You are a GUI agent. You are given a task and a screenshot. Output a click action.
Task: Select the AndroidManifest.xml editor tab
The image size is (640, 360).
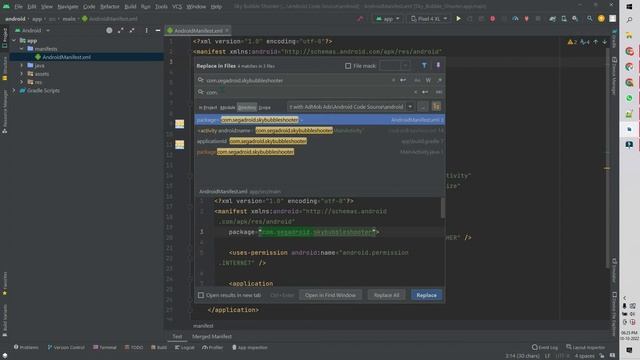pos(198,31)
